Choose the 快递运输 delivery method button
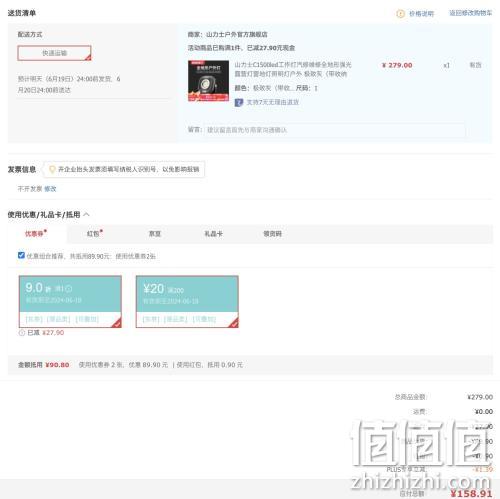The height and width of the screenshot is (499, 500). pyautogui.click(x=54, y=53)
